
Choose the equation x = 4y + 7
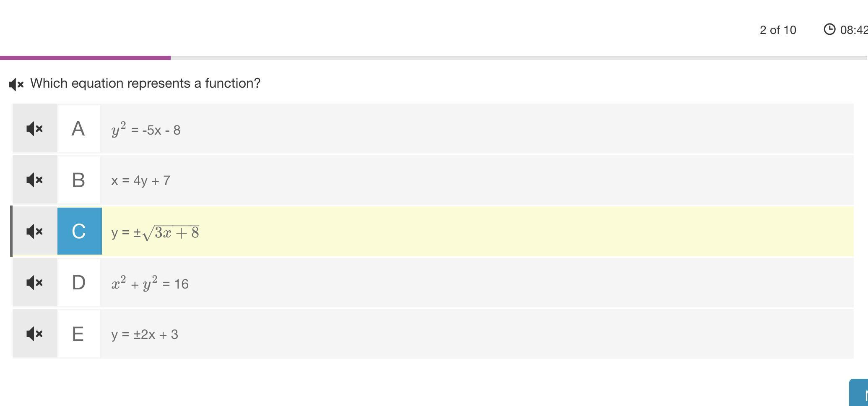point(140,180)
